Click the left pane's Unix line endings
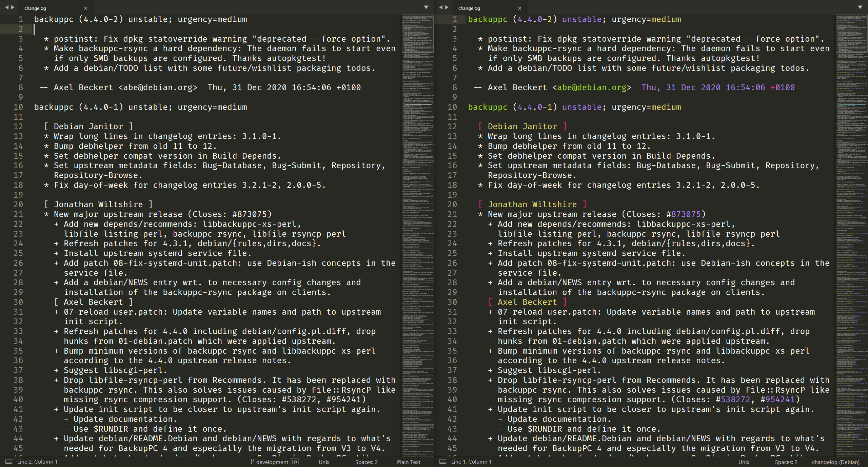Screen dimensions: 868x467 tap(324, 462)
